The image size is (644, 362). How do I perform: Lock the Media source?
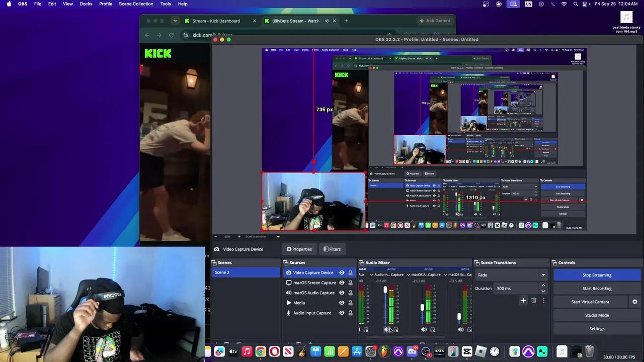click(350, 303)
